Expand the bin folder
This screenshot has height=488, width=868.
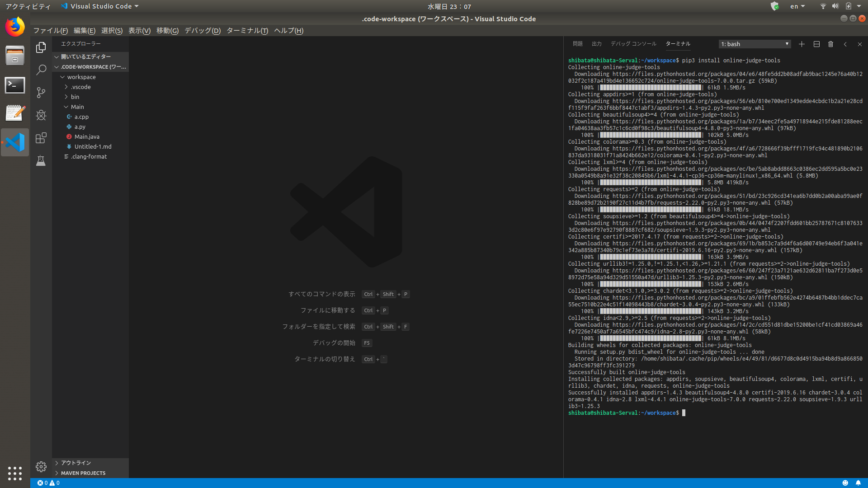pos(75,97)
